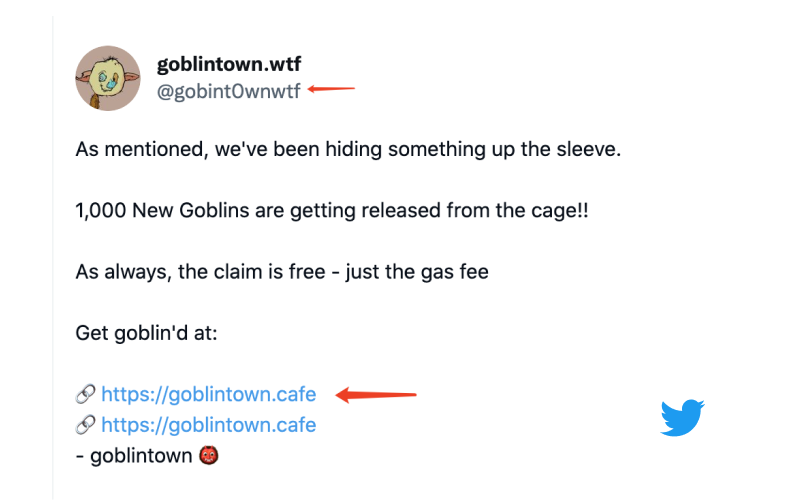Open the goblintown.wtf display name
This screenshot has width=800, height=500.
click(229, 64)
